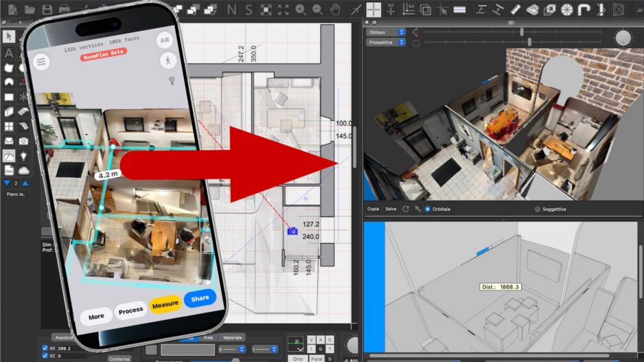Switch to the Materiale tab
The width and height of the screenshot is (644, 362).
[x=232, y=337]
